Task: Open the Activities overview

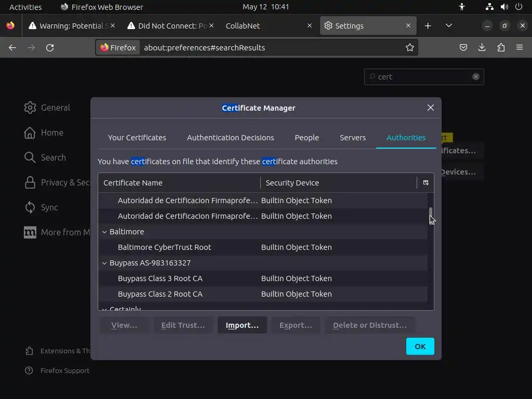Action: (x=25, y=7)
